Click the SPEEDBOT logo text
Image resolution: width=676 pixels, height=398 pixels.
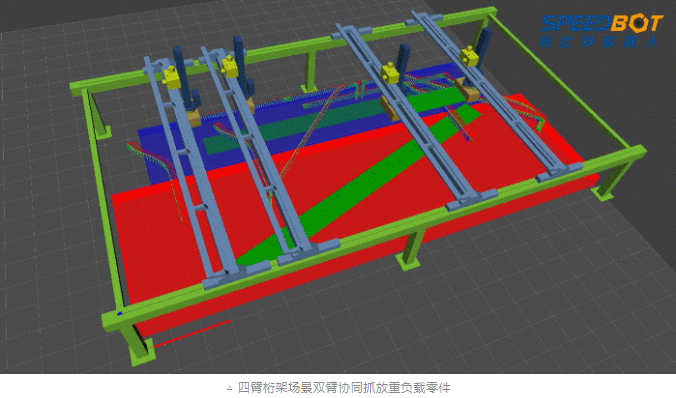click(x=601, y=23)
